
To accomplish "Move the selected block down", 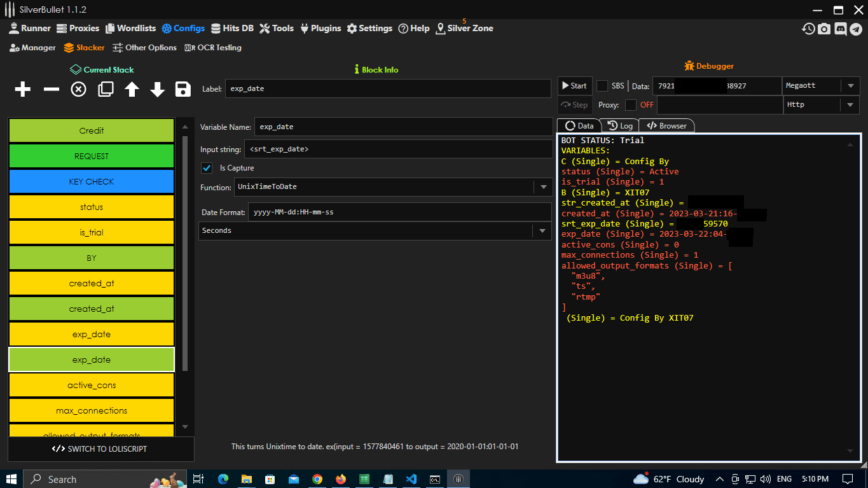I will coord(157,89).
